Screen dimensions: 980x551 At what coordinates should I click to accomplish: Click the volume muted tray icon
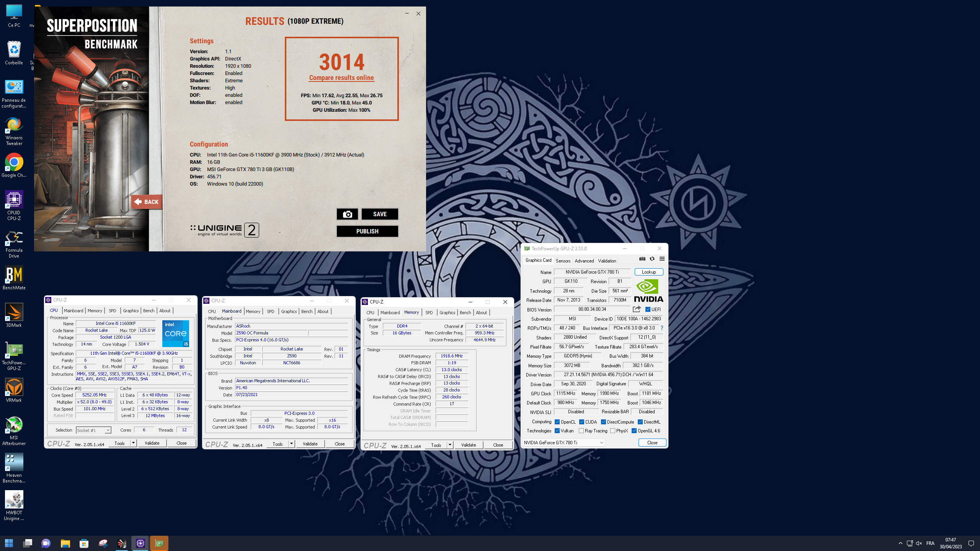[x=919, y=543]
